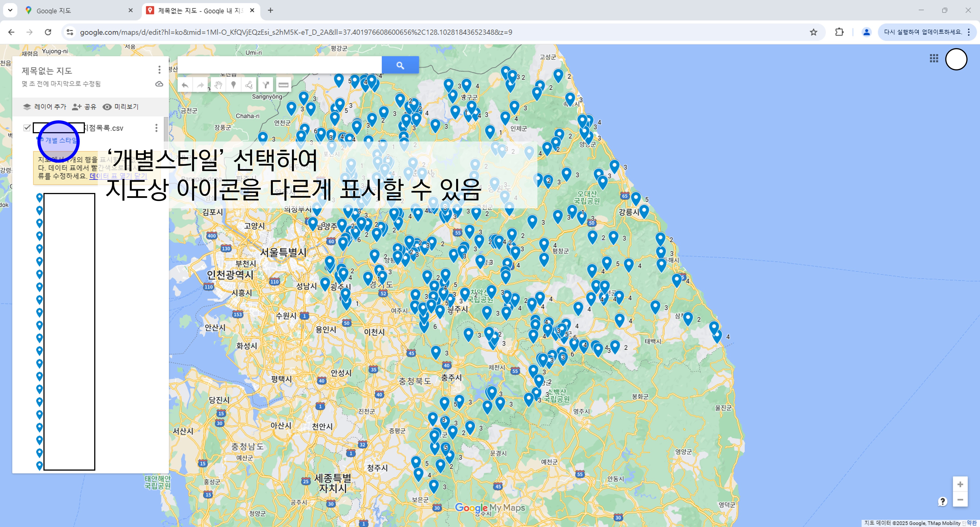Click the 공유 share button

point(84,107)
